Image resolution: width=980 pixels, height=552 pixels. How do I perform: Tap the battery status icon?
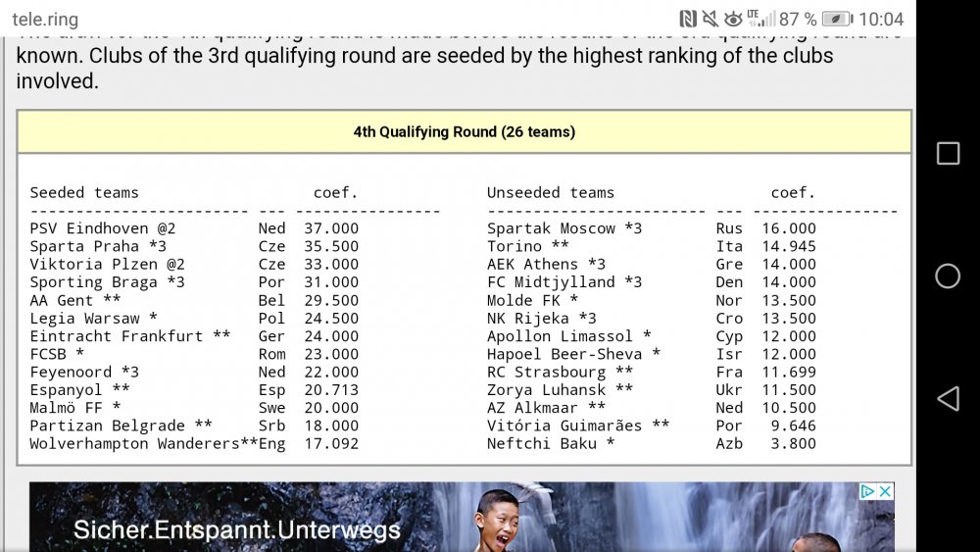(x=838, y=19)
